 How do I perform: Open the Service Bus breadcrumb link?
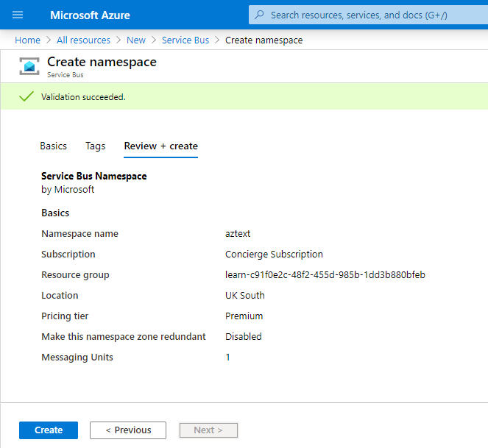185,40
